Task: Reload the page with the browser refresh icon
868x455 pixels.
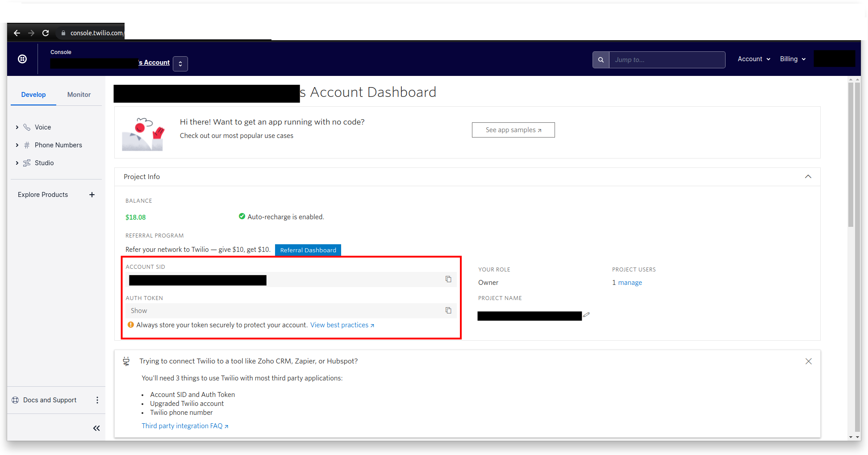Action: tap(46, 33)
